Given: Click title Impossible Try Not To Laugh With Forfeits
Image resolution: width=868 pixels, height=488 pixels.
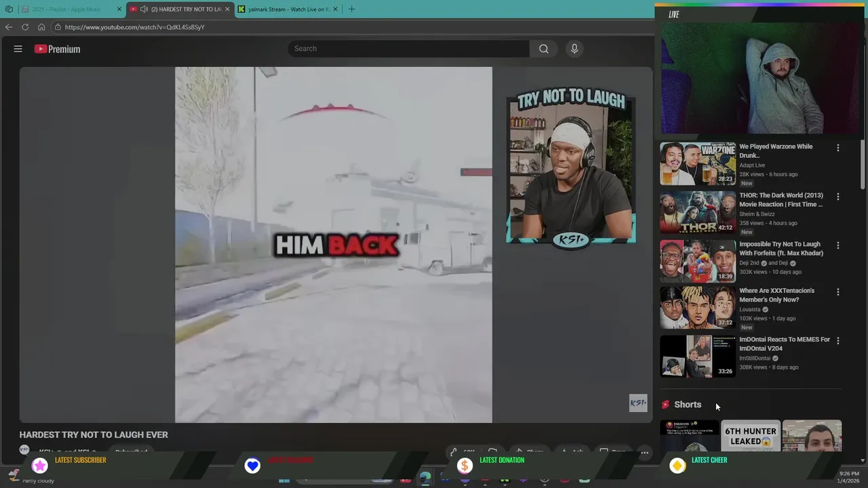Looking at the screenshot, I should [x=781, y=249].
